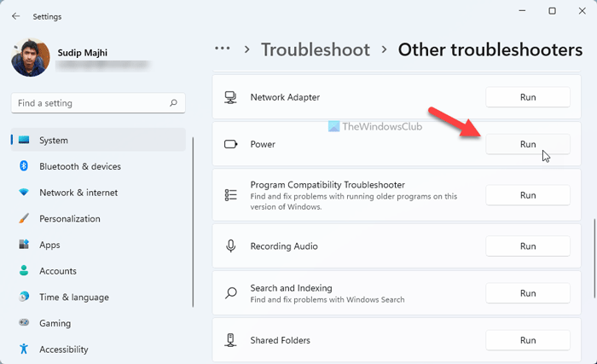Click the back arrow in Settings title bar
Viewport: 597px width, 364px height.
click(16, 15)
